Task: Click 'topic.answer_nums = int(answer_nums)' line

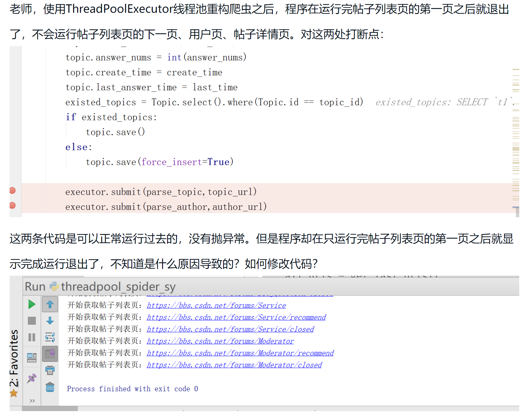Action: tap(156, 57)
